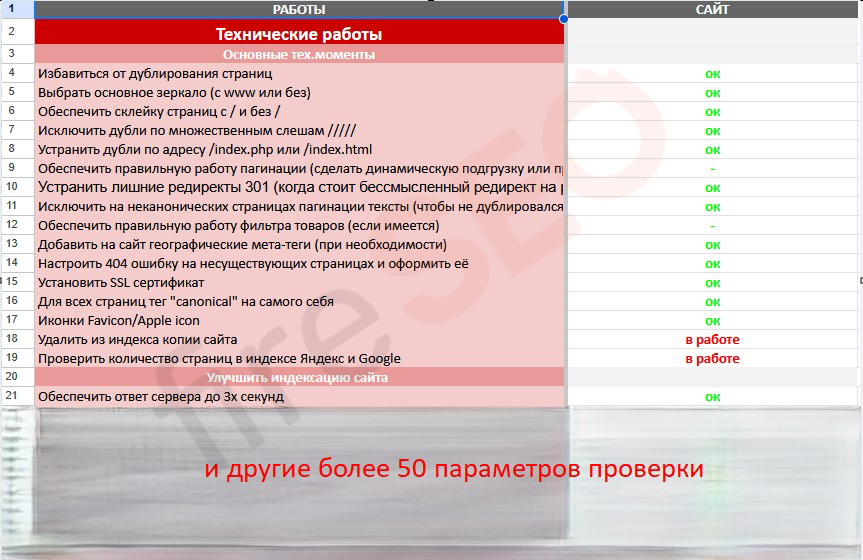
Task: Click в работе status for Яндекс и Google row
Action: coord(712,358)
